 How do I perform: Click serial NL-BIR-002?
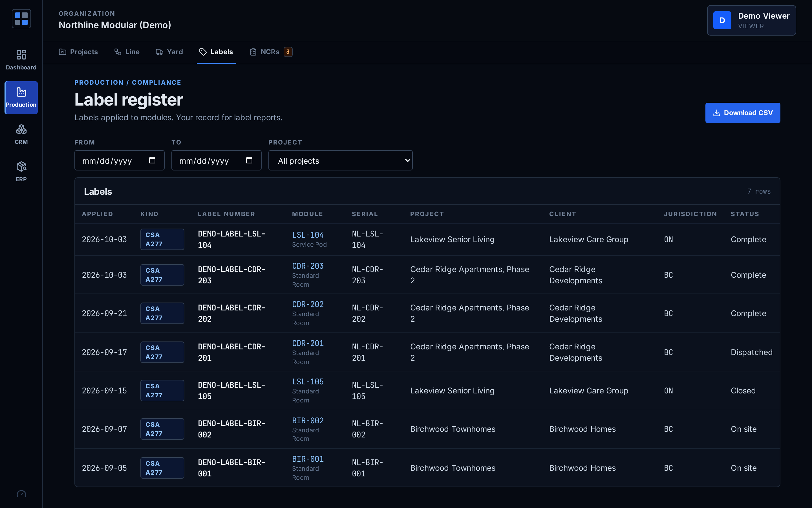point(367,429)
